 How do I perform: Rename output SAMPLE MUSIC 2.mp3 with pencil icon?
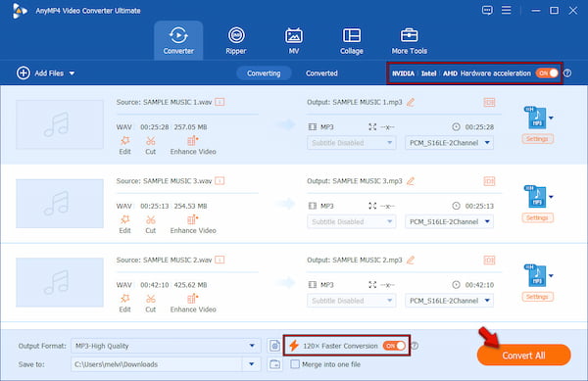pyautogui.click(x=411, y=260)
